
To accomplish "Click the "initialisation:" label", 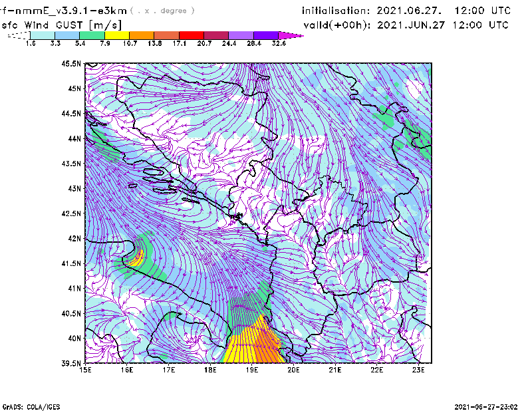I will (336, 11).
